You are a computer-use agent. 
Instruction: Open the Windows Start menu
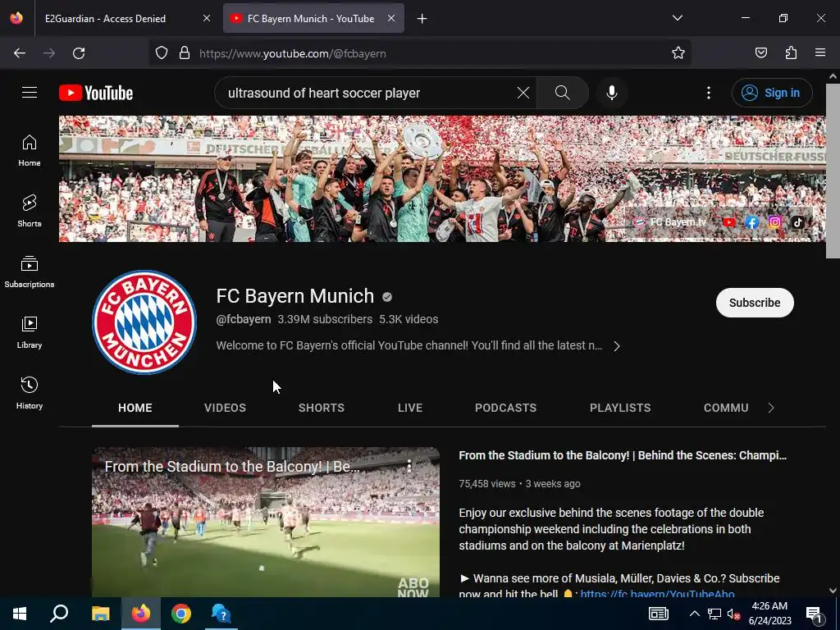(x=20, y=614)
